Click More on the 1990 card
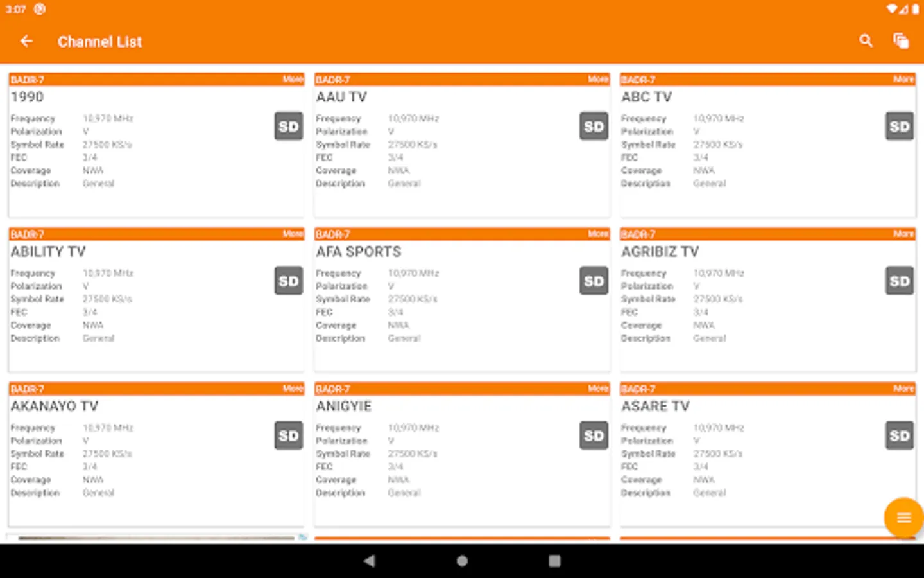The image size is (924, 578). coord(293,79)
